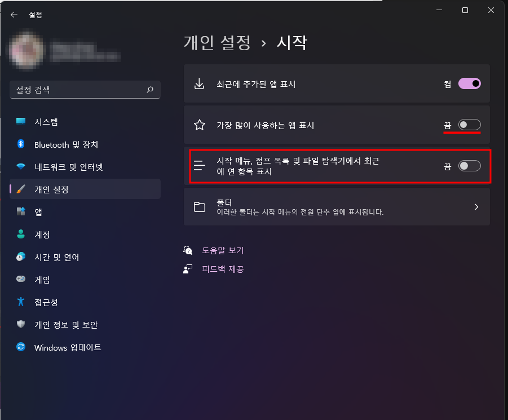Click the blurred user profile picture

(26, 50)
